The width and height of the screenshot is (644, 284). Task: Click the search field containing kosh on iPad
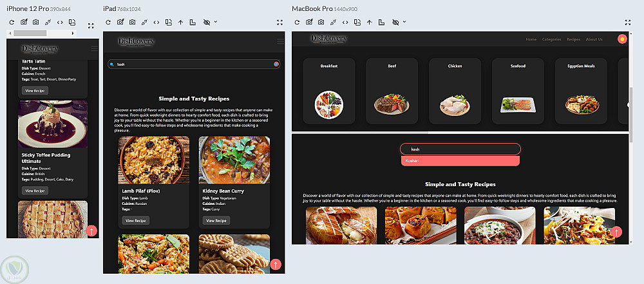(x=194, y=64)
